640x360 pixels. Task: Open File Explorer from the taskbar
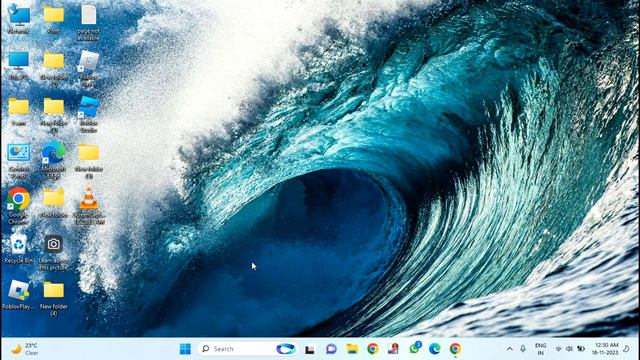click(352, 349)
